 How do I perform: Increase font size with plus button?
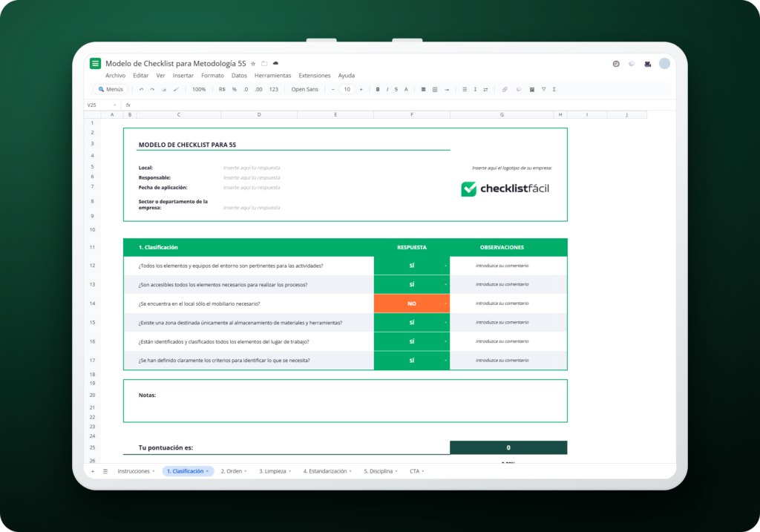click(361, 90)
